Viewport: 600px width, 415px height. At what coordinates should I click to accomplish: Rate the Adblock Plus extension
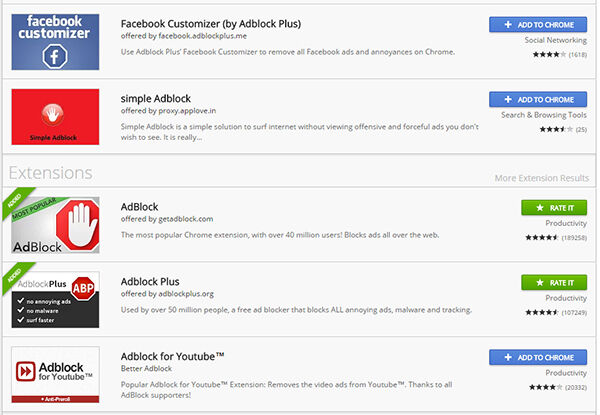click(x=554, y=283)
